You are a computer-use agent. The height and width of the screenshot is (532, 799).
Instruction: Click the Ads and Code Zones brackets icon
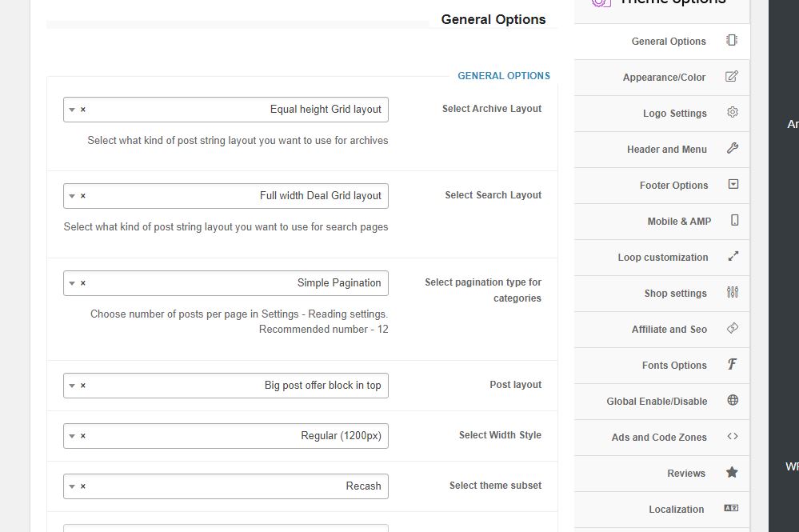[733, 436]
